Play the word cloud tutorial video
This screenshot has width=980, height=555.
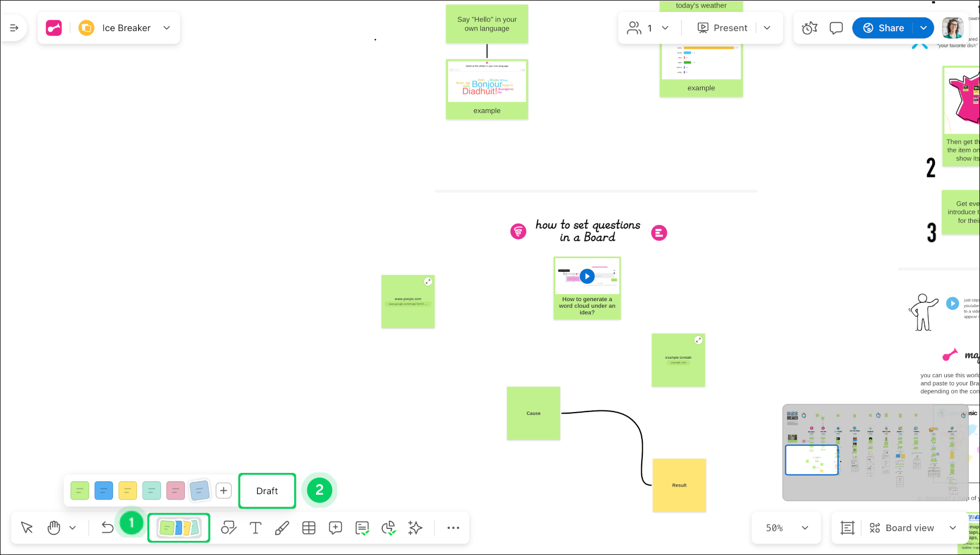tap(587, 276)
